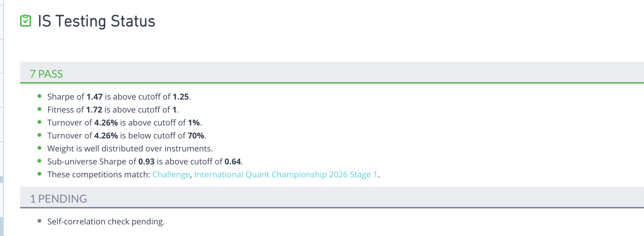Click the Turnover below cutoff of 70% line
The image size is (644, 236).
(127, 136)
